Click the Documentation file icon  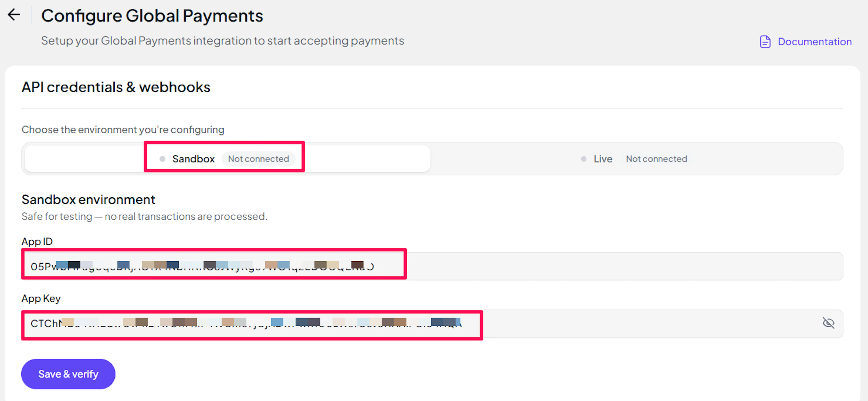click(765, 42)
